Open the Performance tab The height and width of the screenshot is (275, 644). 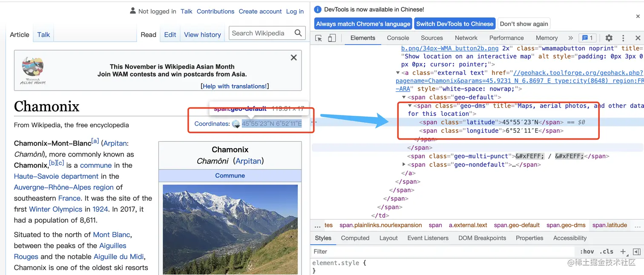(x=506, y=38)
